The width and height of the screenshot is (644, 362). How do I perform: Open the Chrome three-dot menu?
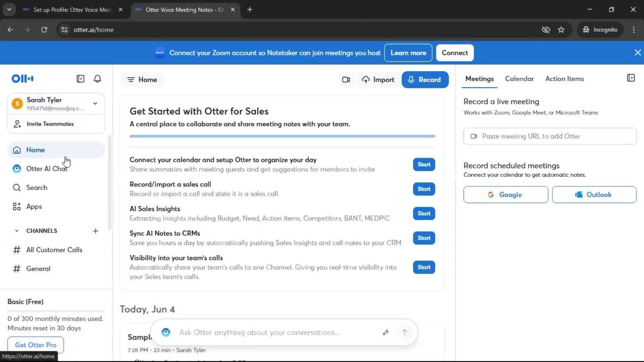tap(634, 30)
